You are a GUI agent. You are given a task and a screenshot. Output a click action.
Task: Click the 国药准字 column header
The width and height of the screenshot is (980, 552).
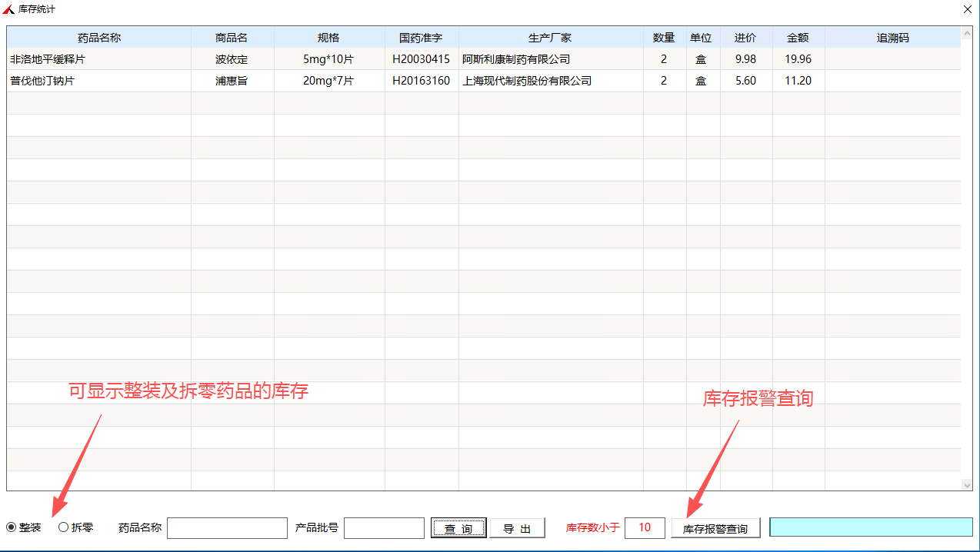421,38
